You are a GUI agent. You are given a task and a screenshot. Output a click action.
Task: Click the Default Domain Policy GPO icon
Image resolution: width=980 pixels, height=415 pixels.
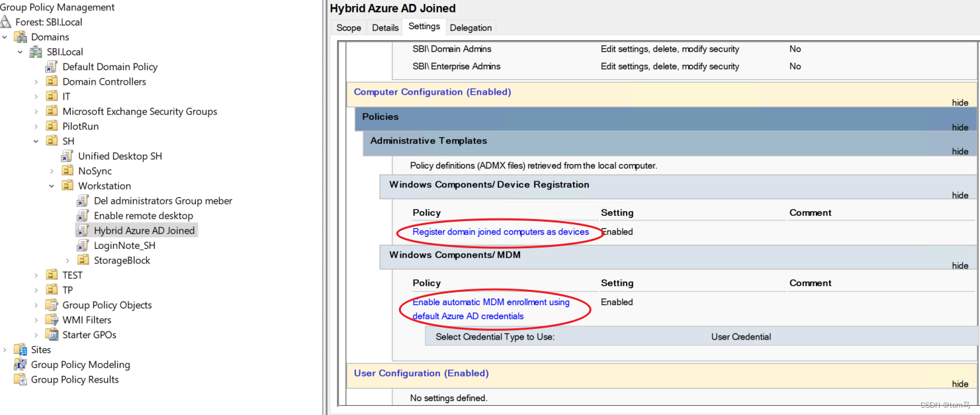coord(52,67)
